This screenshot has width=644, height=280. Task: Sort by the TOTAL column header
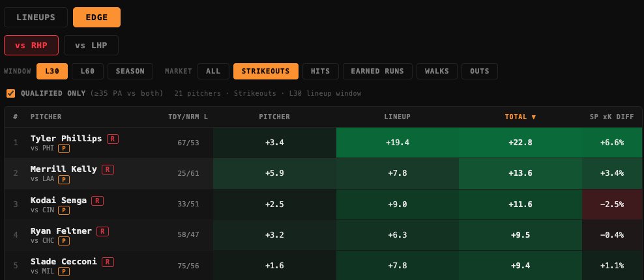520,117
